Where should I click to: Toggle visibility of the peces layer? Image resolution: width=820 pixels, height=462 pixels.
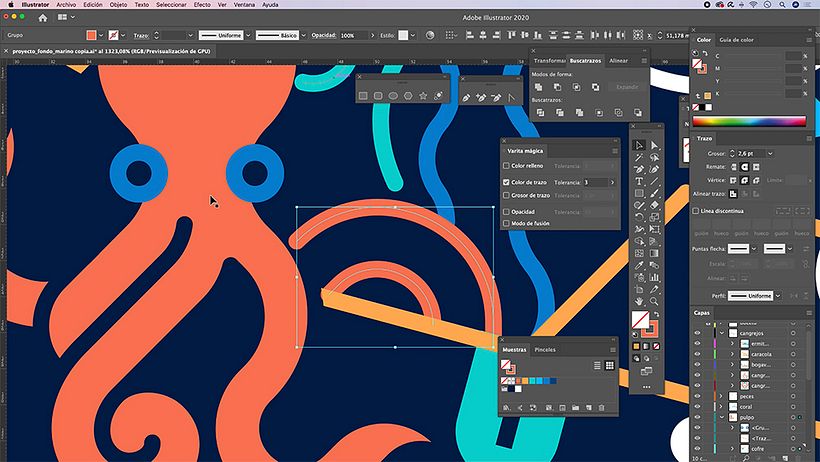point(698,396)
